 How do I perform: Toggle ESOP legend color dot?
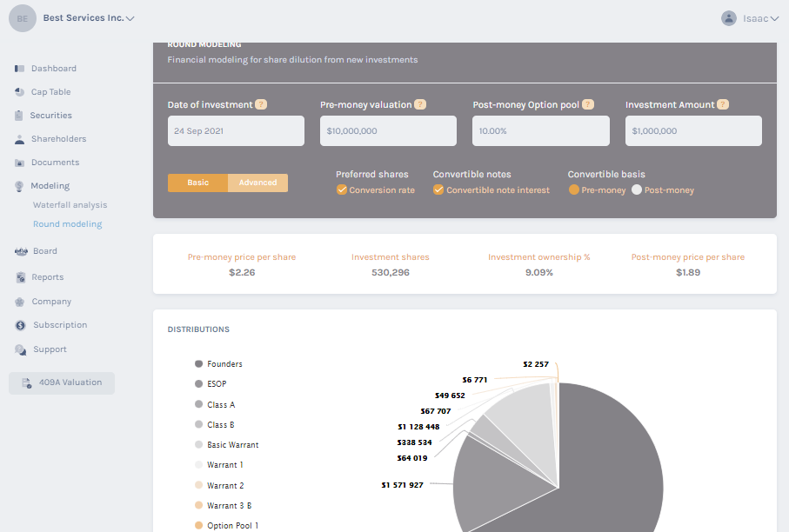198,383
